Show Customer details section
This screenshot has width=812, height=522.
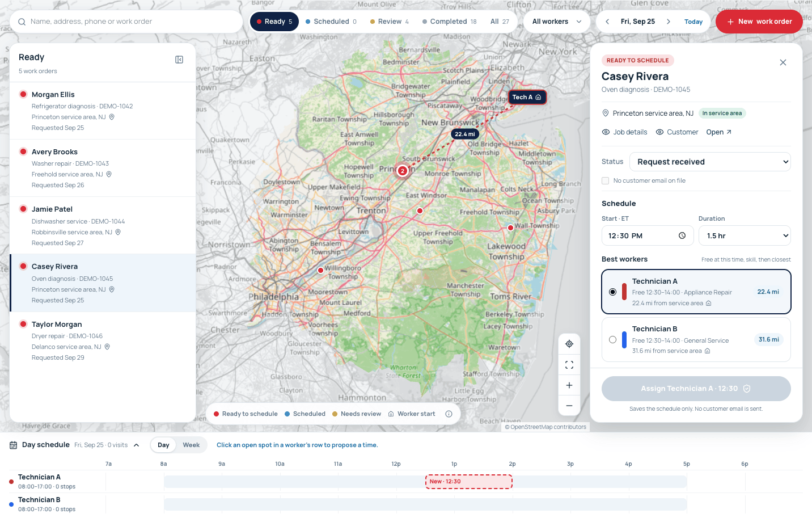click(677, 132)
